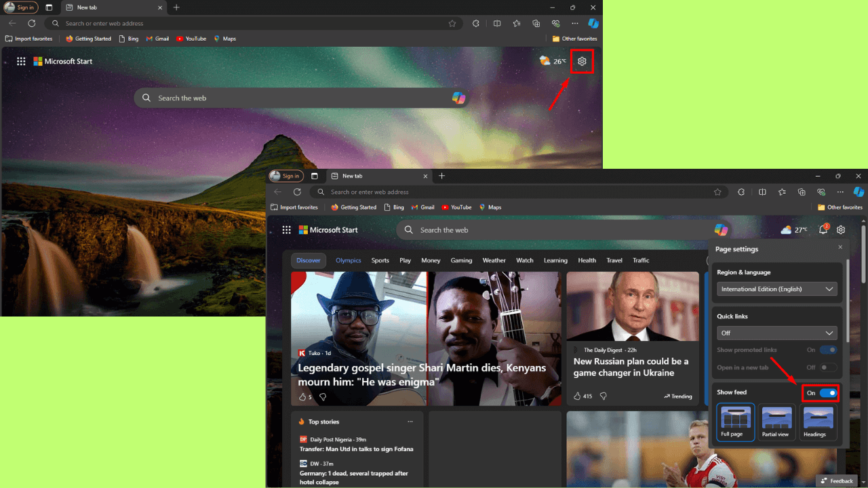
Task: Click Import favorites in front window
Action: (x=294, y=207)
